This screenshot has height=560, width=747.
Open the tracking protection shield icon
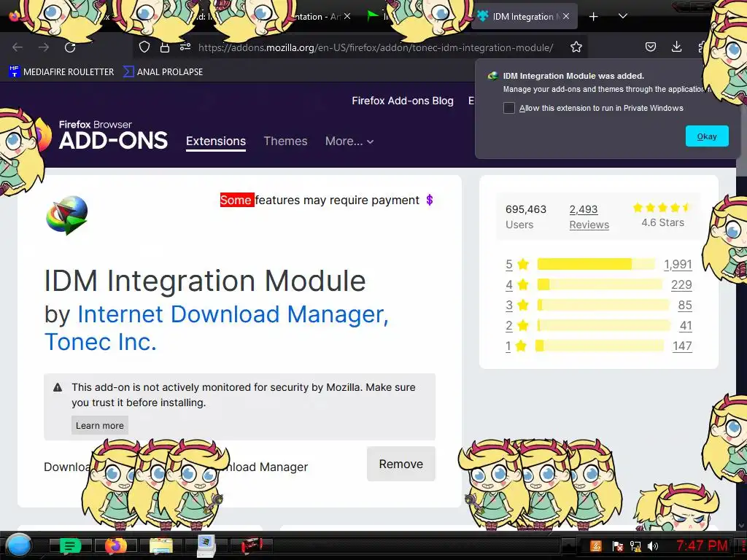coord(144,47)
